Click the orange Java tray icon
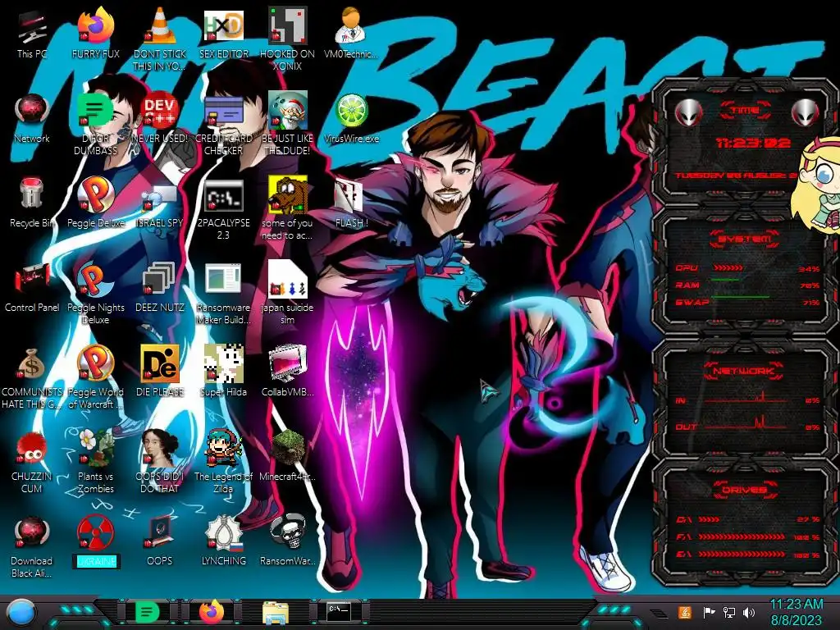The image size is (840, 630). (x=685, y=612)
